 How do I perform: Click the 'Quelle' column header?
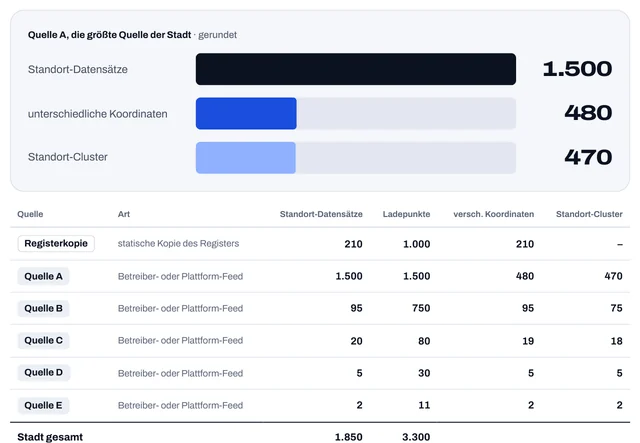tap(30, 214)
